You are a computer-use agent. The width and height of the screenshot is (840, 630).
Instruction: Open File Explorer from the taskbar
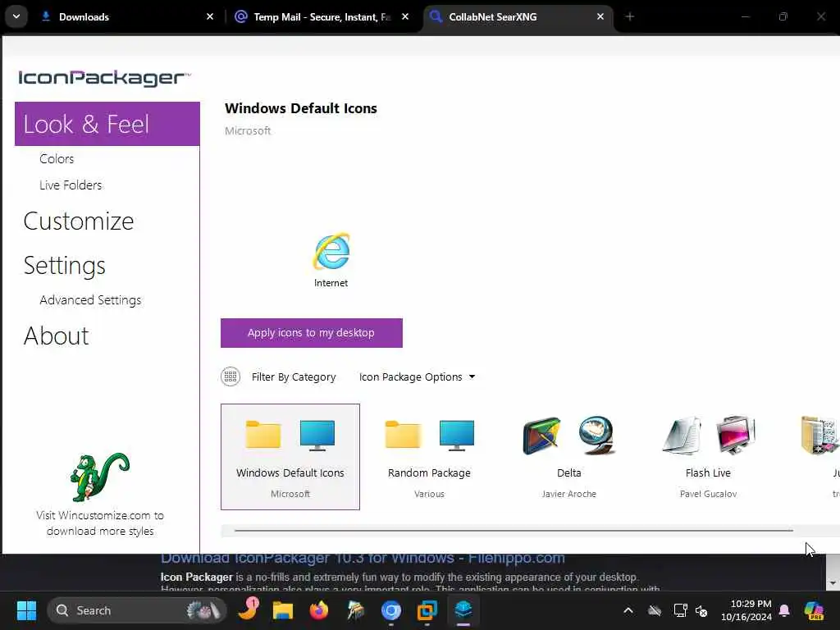coord(283,610)
